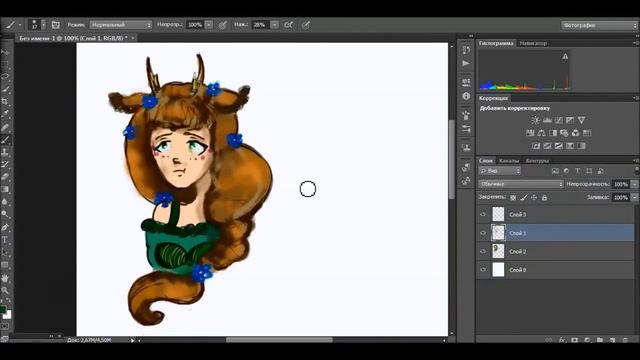Screen dimensions: 640x360
Task: Open brush flow slider arrow
Action: click(275, 25)
